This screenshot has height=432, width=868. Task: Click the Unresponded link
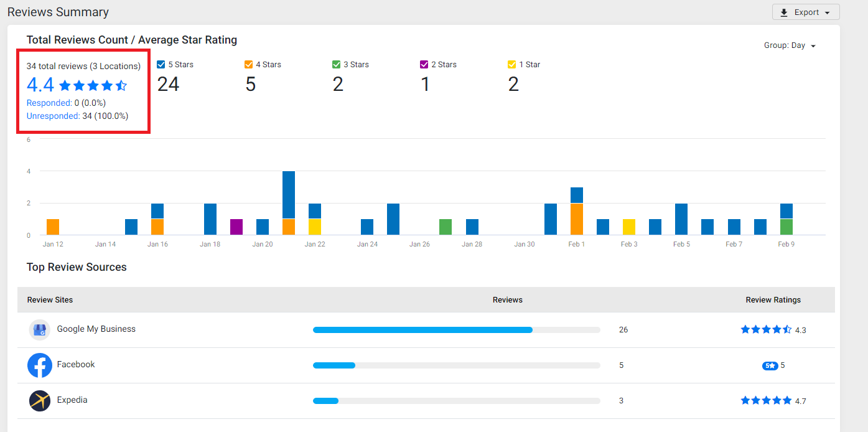click(x=53, y=116)
